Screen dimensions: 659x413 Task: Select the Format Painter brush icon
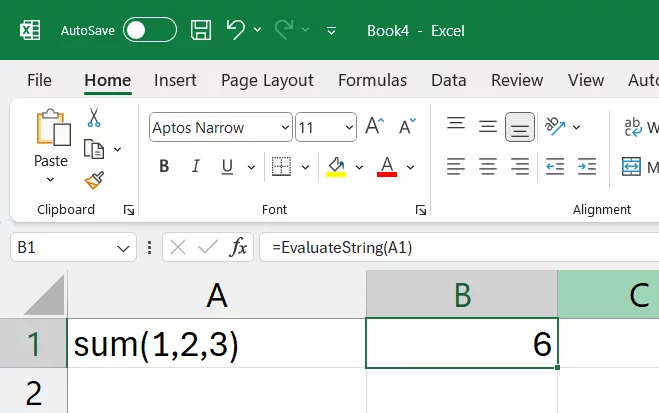[x=94, y=180]
